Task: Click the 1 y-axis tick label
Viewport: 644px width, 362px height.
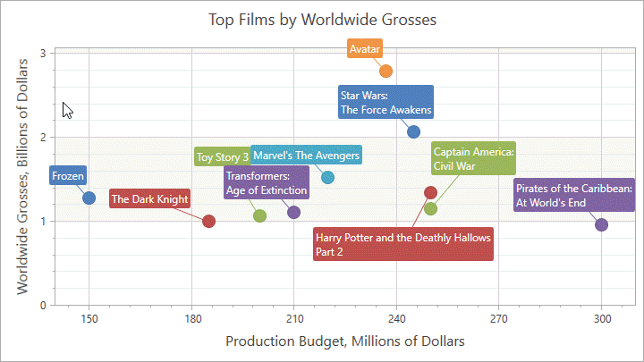Action: pyautogui.click(x=43, y=222)
